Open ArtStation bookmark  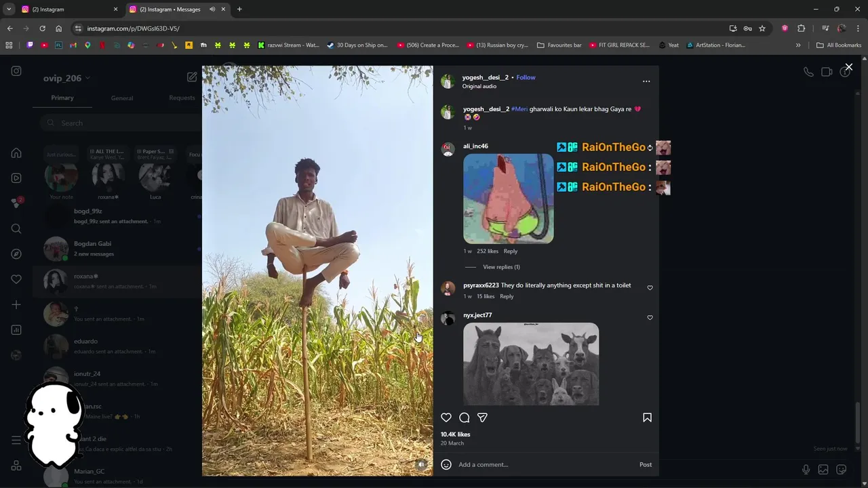tap(717, 45)
